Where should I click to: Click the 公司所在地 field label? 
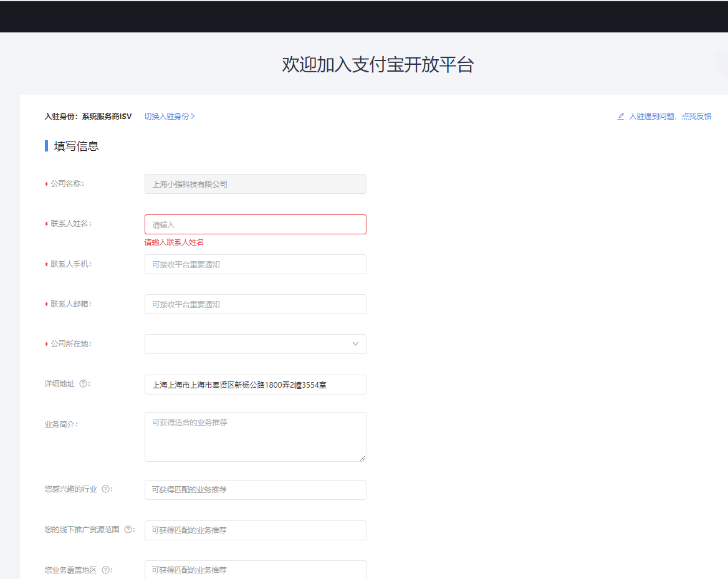click(71, 343)
